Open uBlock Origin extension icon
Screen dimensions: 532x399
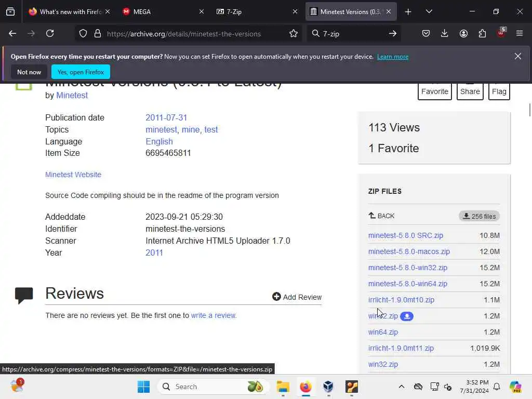click(501, 33)
